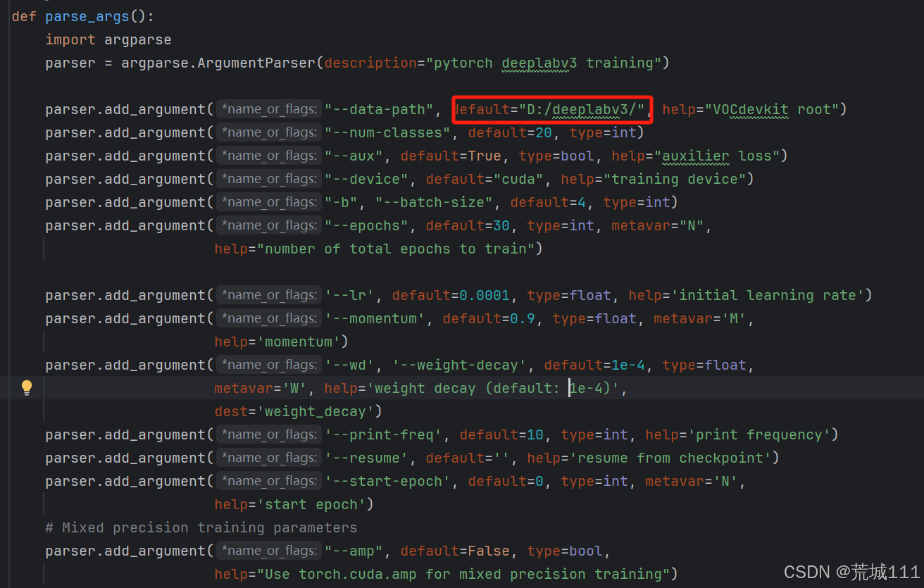The image size is (924, 588).
Task: Click the *name_or_flags hint on the --momentum line
Action: [268, 318]
